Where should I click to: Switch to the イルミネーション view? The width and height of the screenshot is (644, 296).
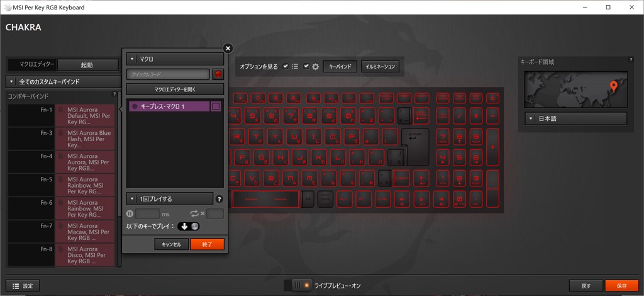point(380,67)
